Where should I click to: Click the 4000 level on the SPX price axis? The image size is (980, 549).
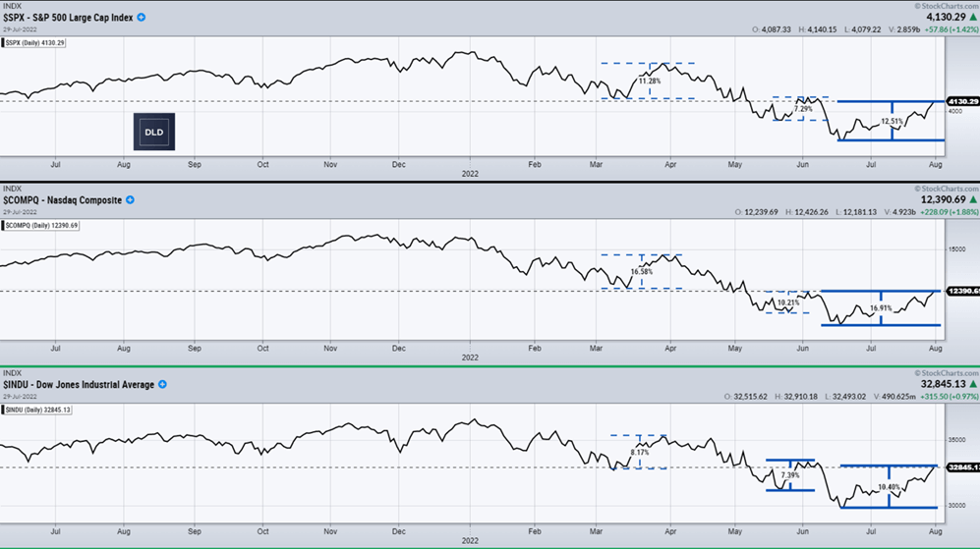click(x=955, y=111)
